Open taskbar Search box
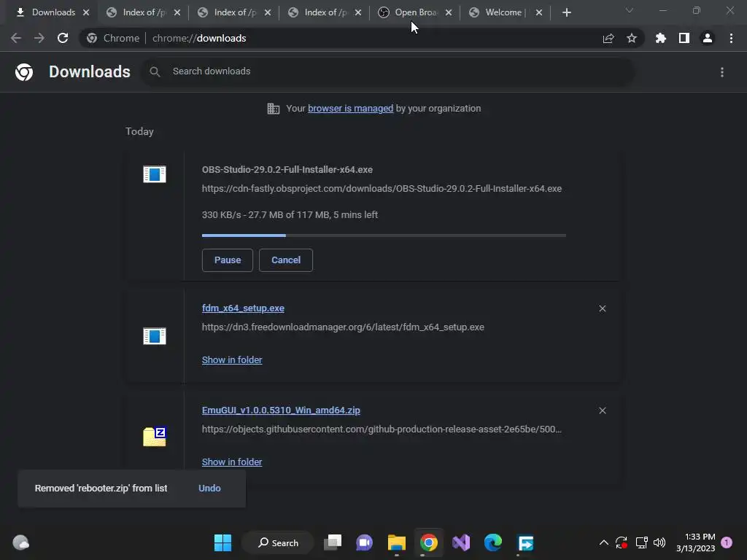This screenshot has height=560, width=747. pyautogui.click(x=278, y=542)
